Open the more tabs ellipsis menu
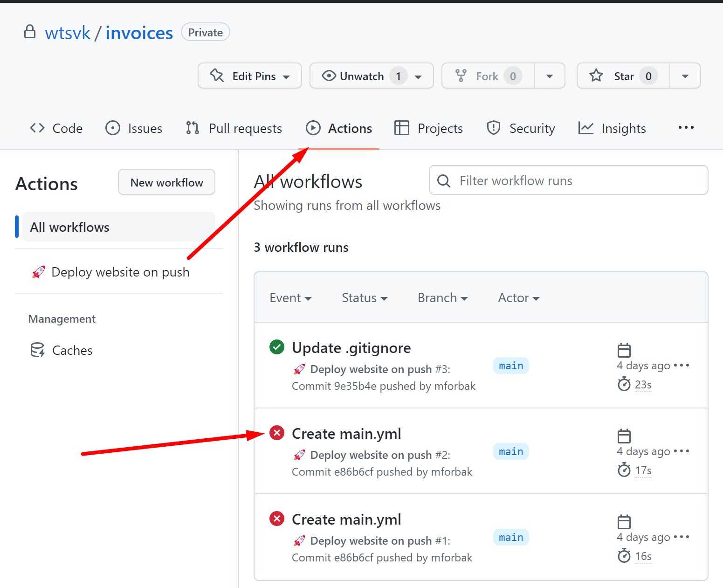 pos(686,127)
